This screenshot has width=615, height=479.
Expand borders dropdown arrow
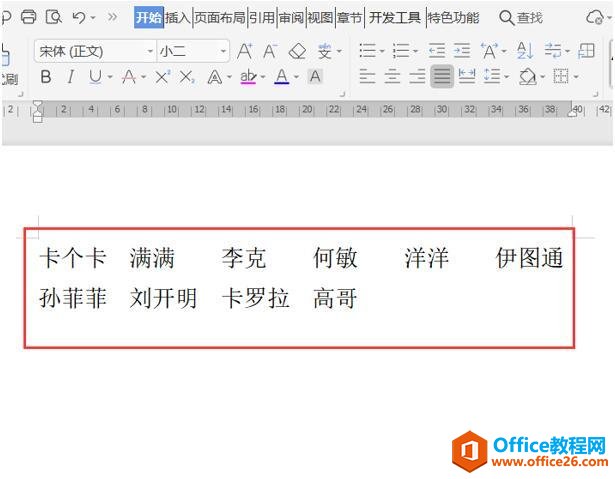[576, 77]
